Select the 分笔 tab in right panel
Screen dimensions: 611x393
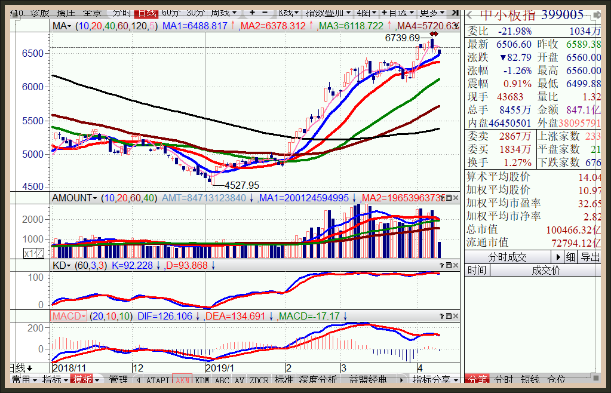coord(477,379)
